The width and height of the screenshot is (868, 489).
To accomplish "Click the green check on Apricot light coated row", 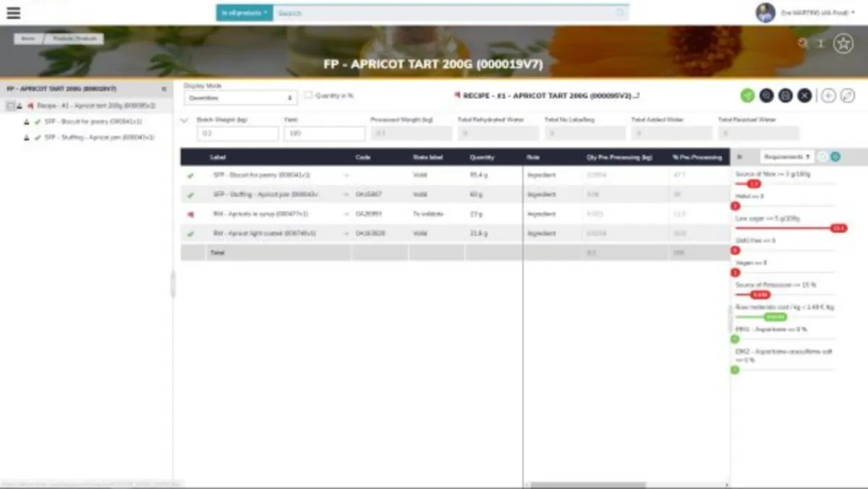I will tap(190, 234).
